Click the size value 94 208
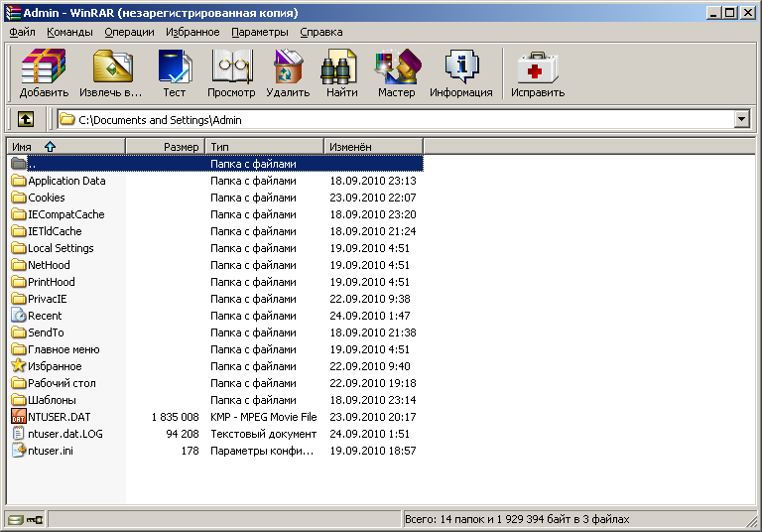 tap(183, 434)
